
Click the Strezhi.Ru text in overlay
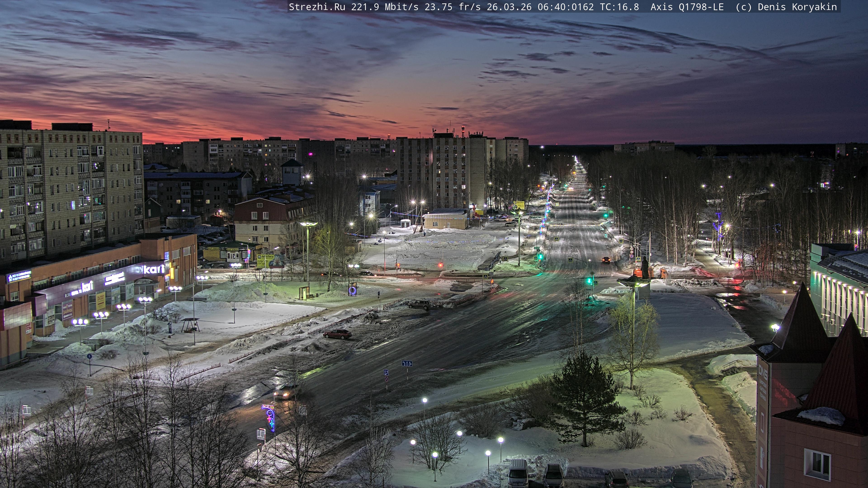(317, 7)
